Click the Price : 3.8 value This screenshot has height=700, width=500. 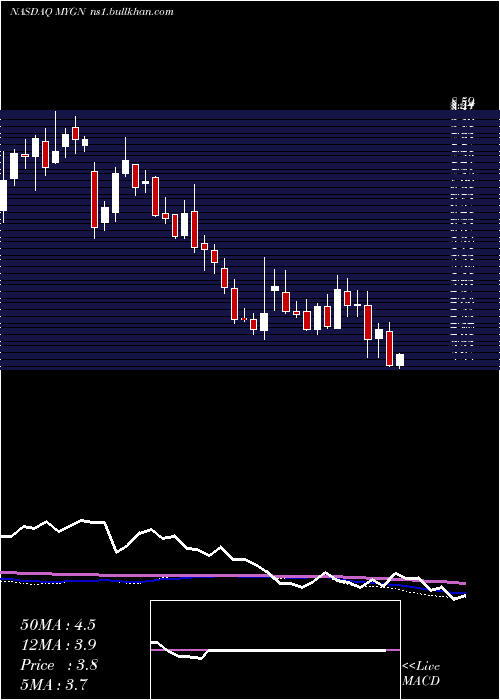[58, 665]
